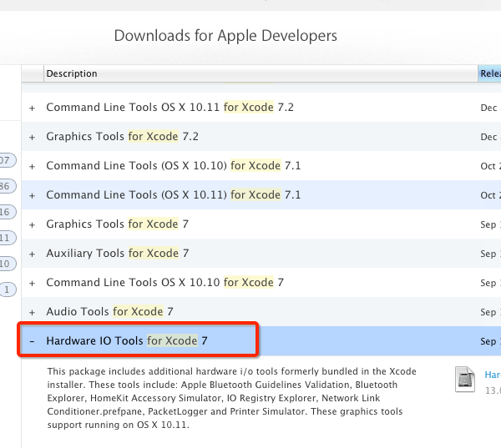Expand Command Line Tools (OS X 10.11) Xcode 7.1

point(32,196)
